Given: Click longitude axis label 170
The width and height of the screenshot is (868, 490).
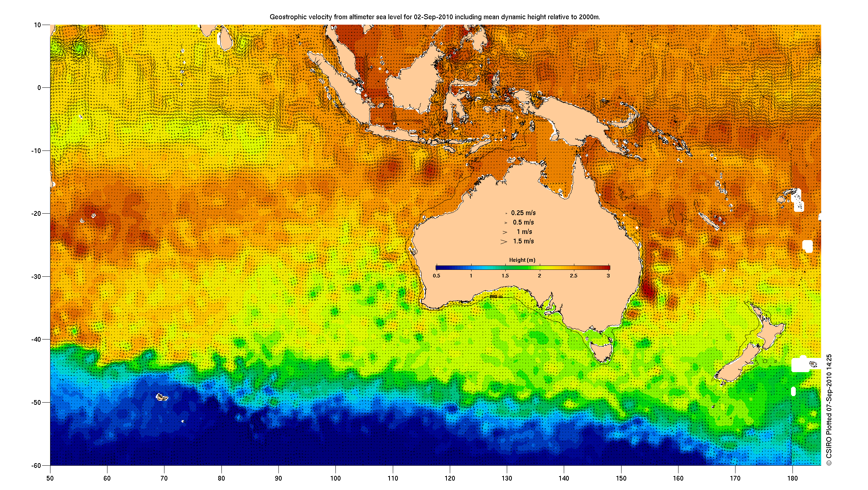Looking at the screenshot, I should pyautogui.click(x=735, y=478).
